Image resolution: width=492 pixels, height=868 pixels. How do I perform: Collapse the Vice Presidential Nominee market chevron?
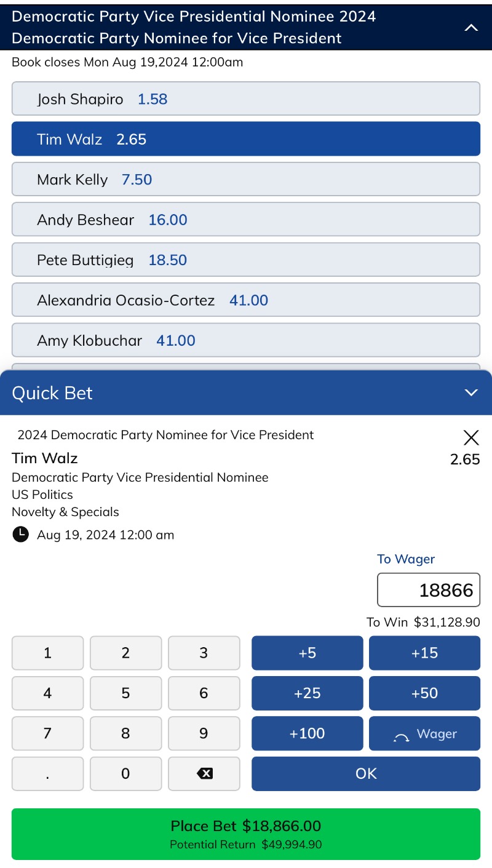[471, 28]
